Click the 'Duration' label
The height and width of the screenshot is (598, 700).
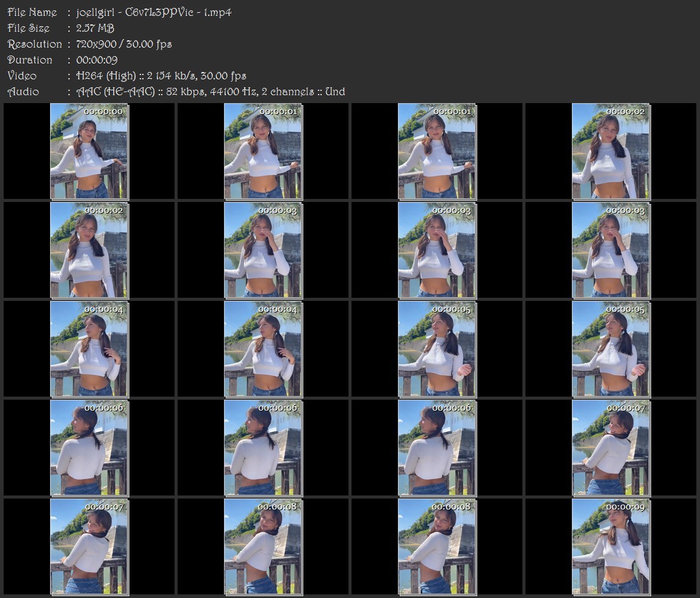pyautogui.click(x=30, y=60)
